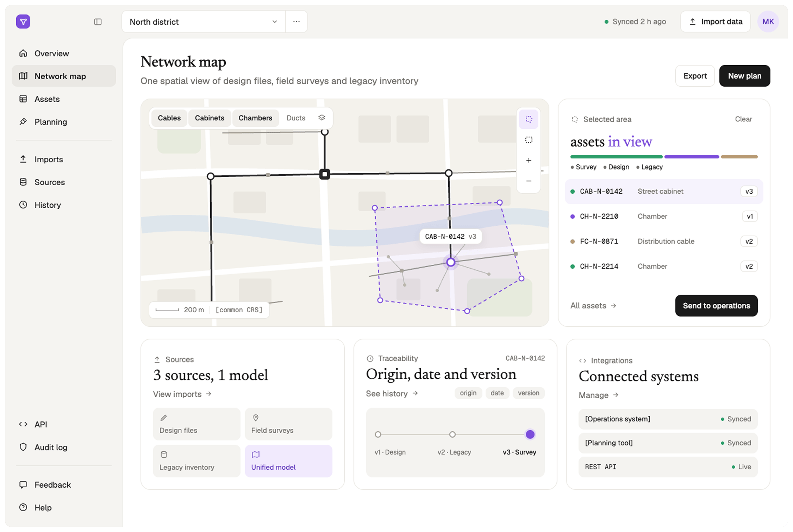Open the REST API integration row
This screenshot has height=532, width=793.
point(668,467)
